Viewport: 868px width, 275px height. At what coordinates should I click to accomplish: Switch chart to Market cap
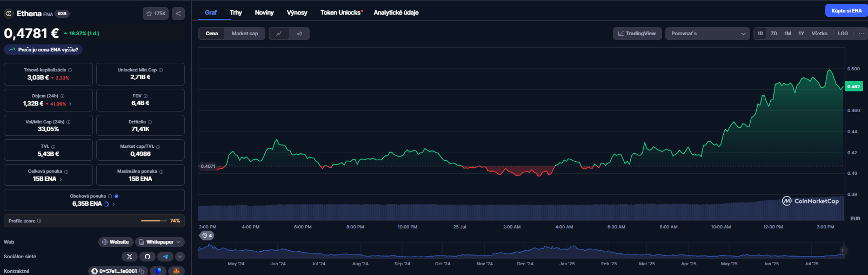tap(245, 34)
